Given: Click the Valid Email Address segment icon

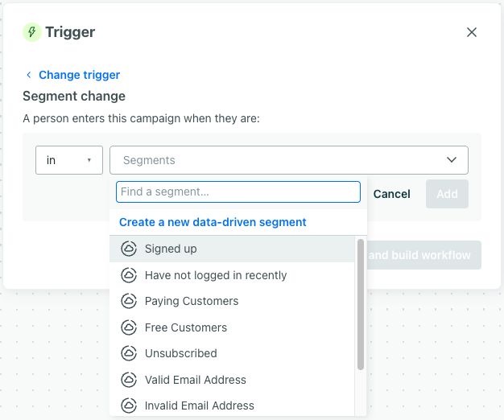Looking at the screenshot, I should (128, 380).
